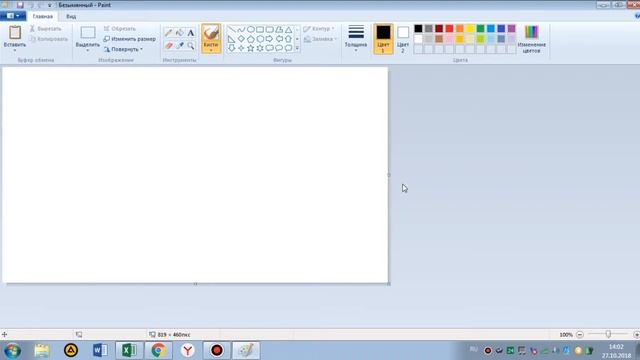
Task: Choose the Diamond shape
Action: 241,39
